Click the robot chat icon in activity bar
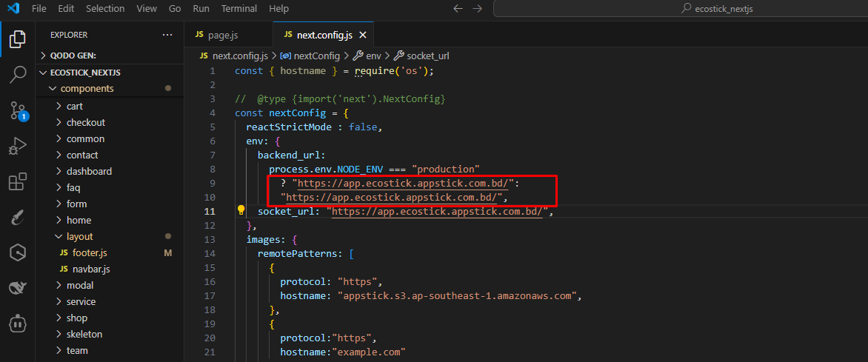 tap(18, 322)
